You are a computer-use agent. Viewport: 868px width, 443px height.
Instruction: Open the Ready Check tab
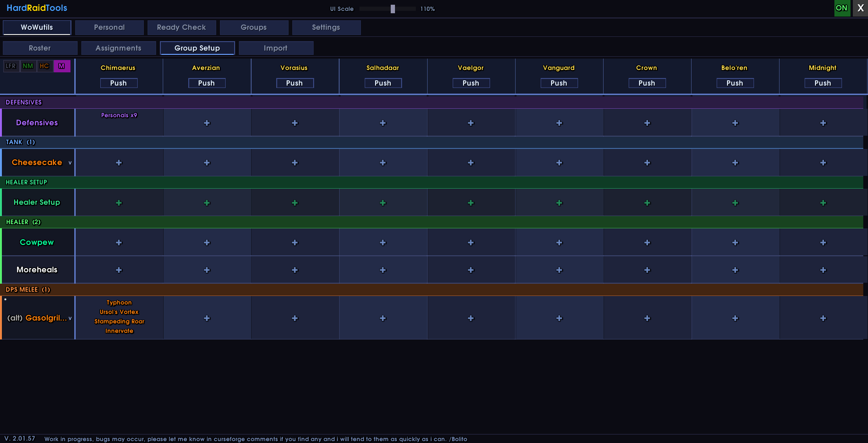(x=182, y=27)
